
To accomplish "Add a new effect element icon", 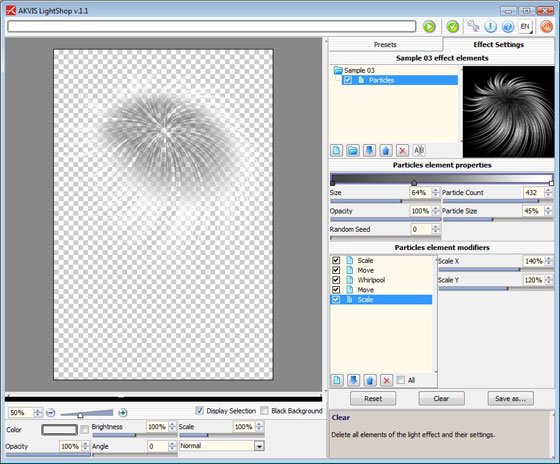I will click(x=336, y=150).
